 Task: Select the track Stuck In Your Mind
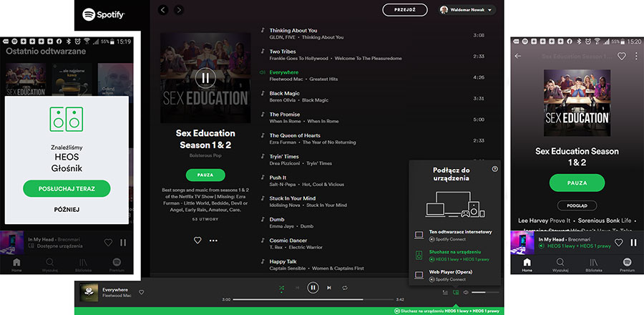tap(293, 198)
